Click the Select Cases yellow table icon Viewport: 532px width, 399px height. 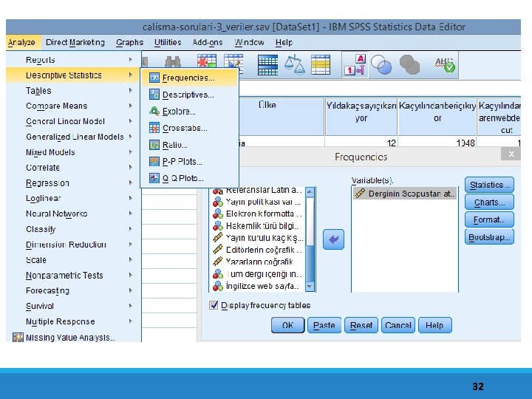(x=321, y=64)
